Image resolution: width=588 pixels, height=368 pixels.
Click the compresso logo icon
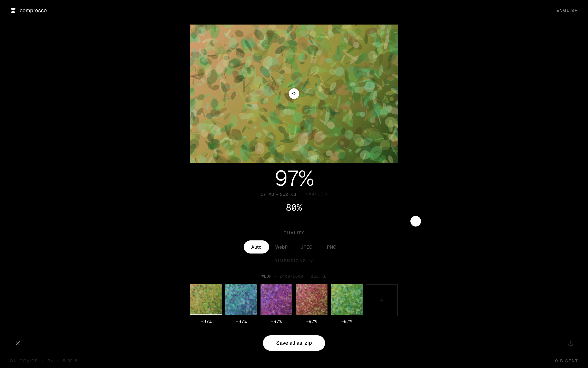[13, 10]
